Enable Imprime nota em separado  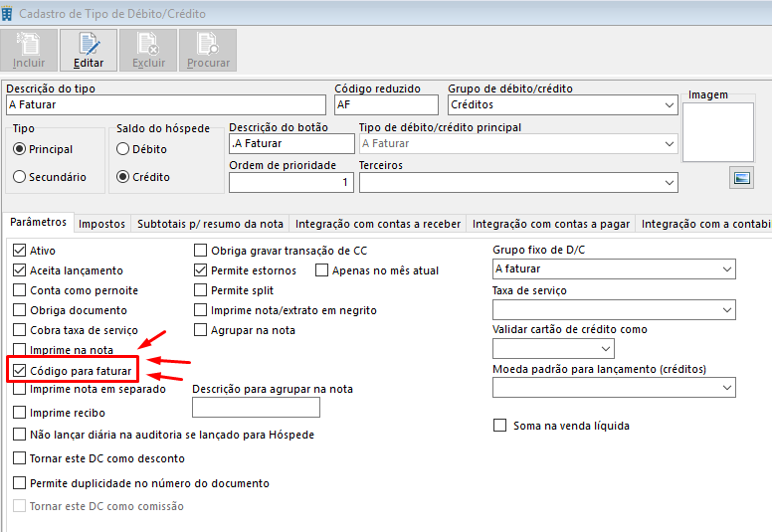click(x=19, y=389)
